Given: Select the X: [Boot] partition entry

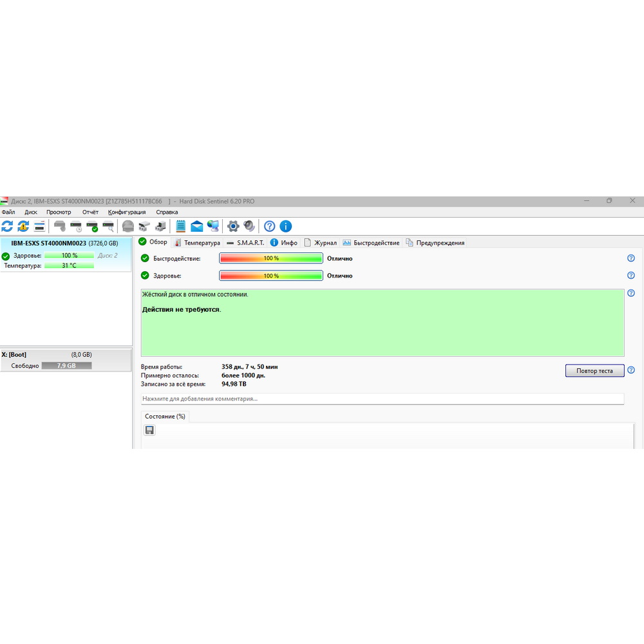Looking at the screenshot, I should (66, 360).
